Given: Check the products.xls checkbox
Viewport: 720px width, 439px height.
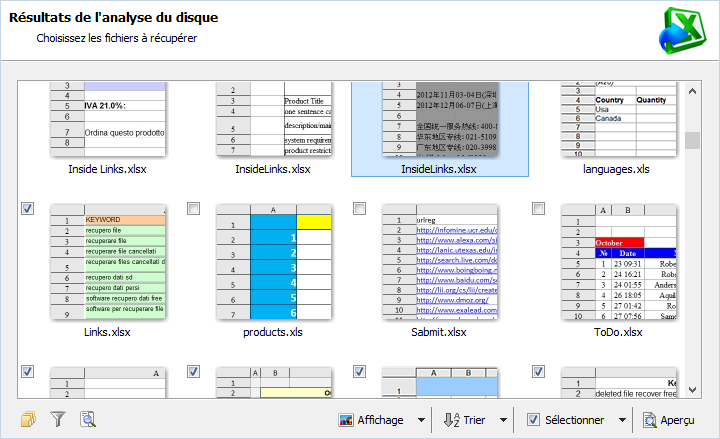Looking at the screenshot, I should point(194,208).
